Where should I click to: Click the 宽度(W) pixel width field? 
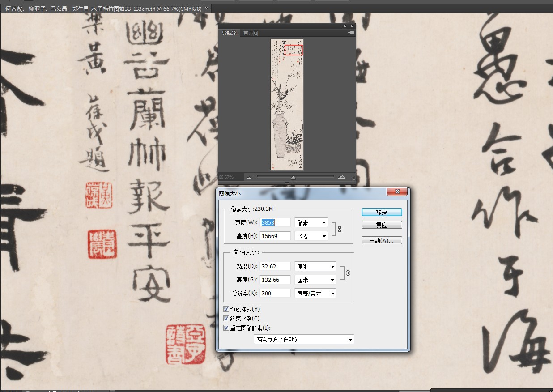coord(275,222)
